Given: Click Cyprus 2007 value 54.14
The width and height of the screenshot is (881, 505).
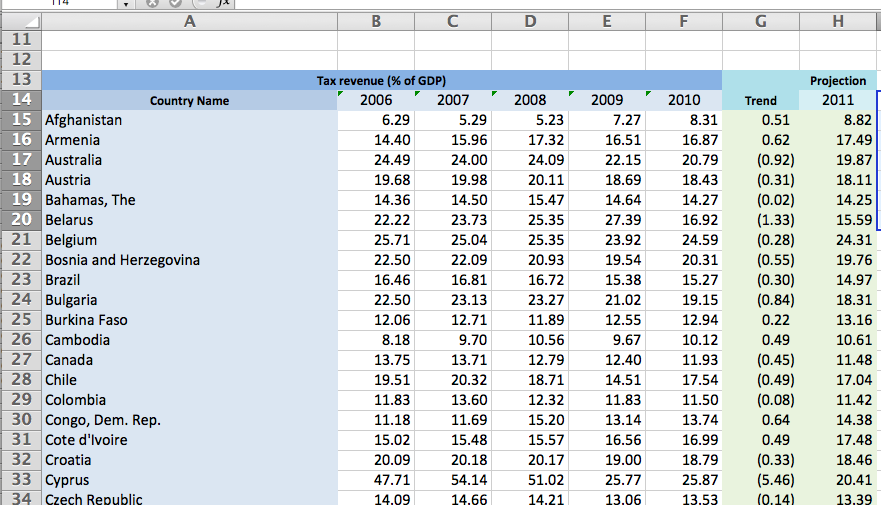Looking at the screenshot, I should click(x=453, y=480).
